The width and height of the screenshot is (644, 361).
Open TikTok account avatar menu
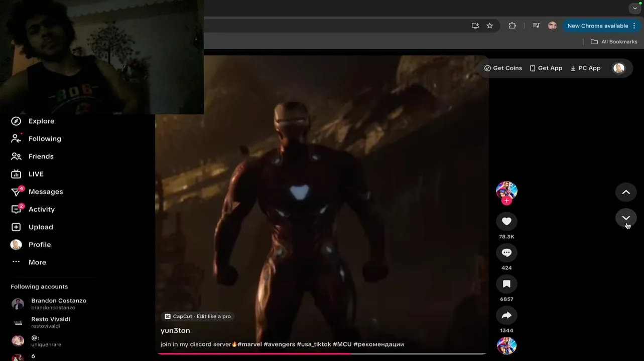[x=619, y=68]
